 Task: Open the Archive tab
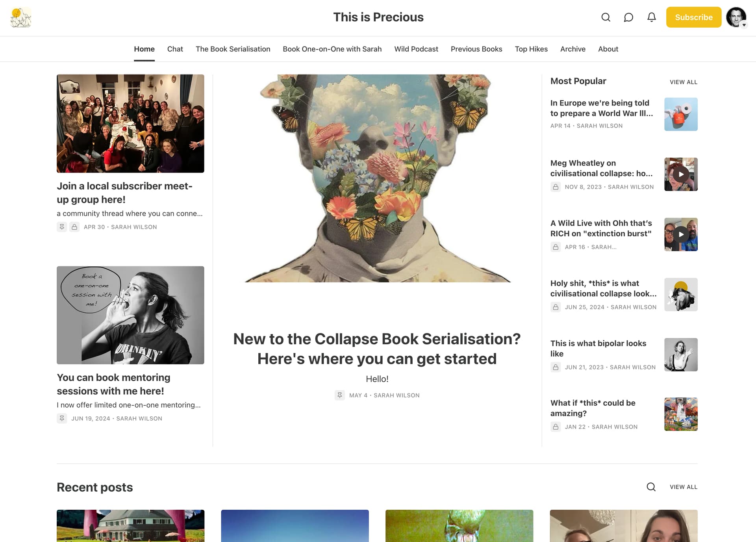pyautogui.click(x=573, y=49)
